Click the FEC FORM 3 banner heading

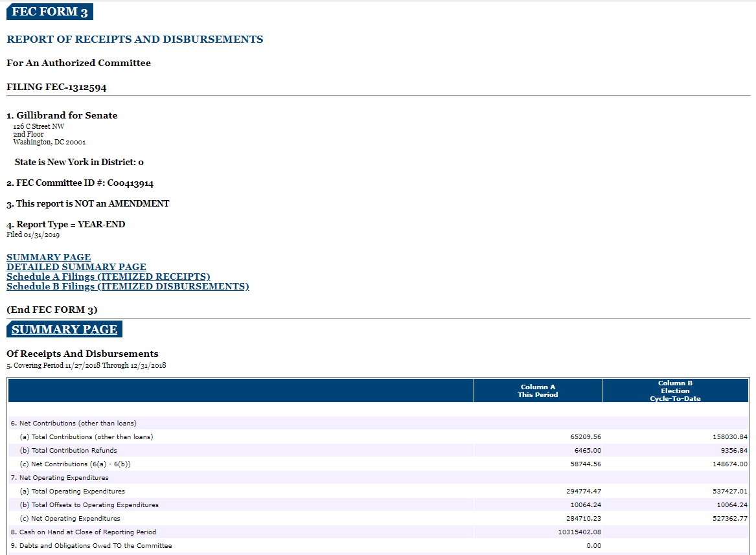[x=50, y=12]
